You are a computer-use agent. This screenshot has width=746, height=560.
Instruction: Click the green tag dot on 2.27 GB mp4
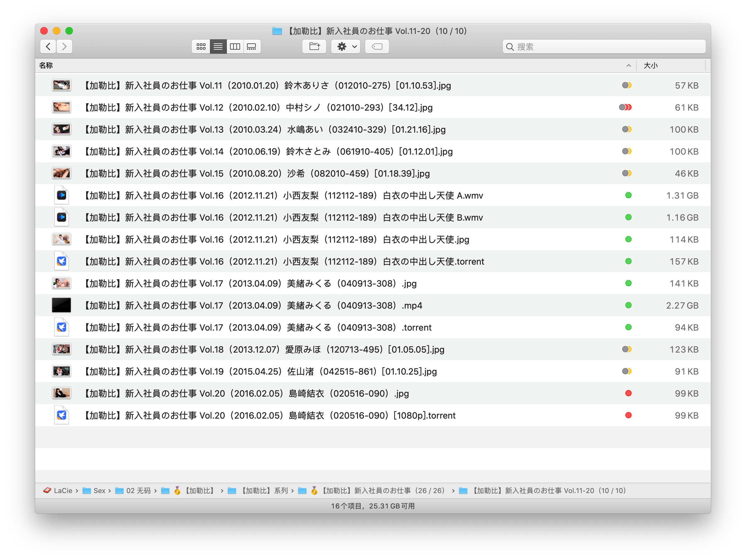tap(628, 305)
